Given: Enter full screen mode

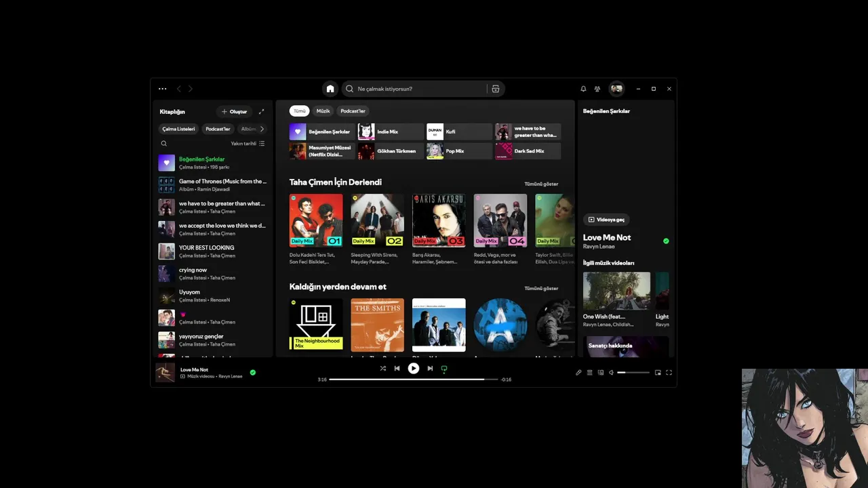Looking at the screenshot, I should 669,372.
